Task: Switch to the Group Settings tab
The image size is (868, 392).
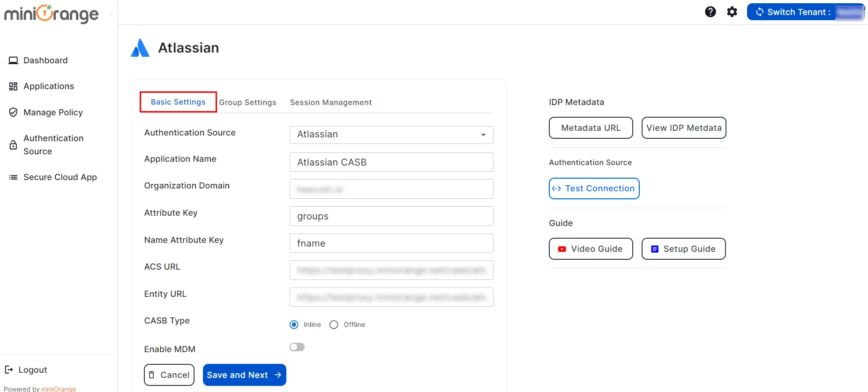Action: pos(247,102)
